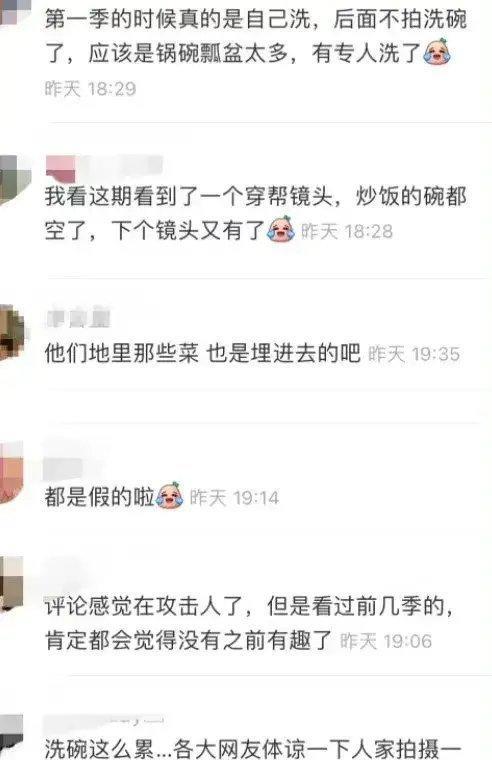
Task: Tap timestamp 昨天 19:06
Action: 386,641
